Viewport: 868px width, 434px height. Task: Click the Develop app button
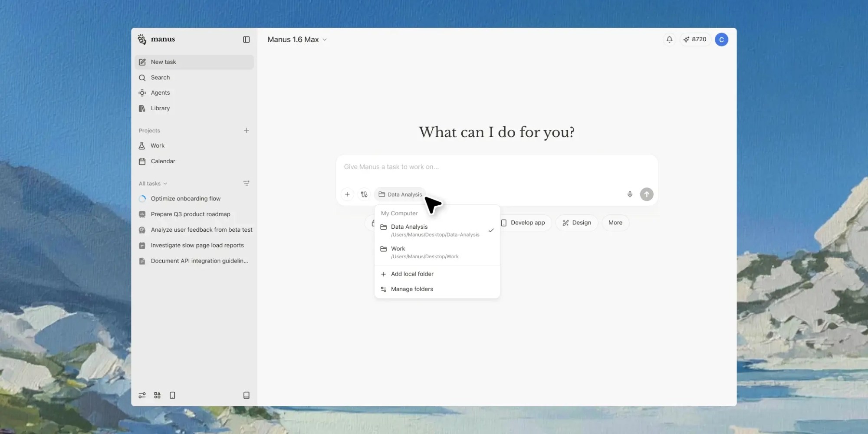[x=524, y=223]
